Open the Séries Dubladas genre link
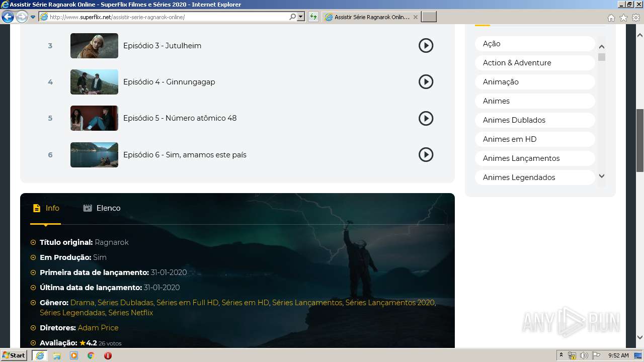The height and width of the screenshot is (362, 644). point(125,303)
